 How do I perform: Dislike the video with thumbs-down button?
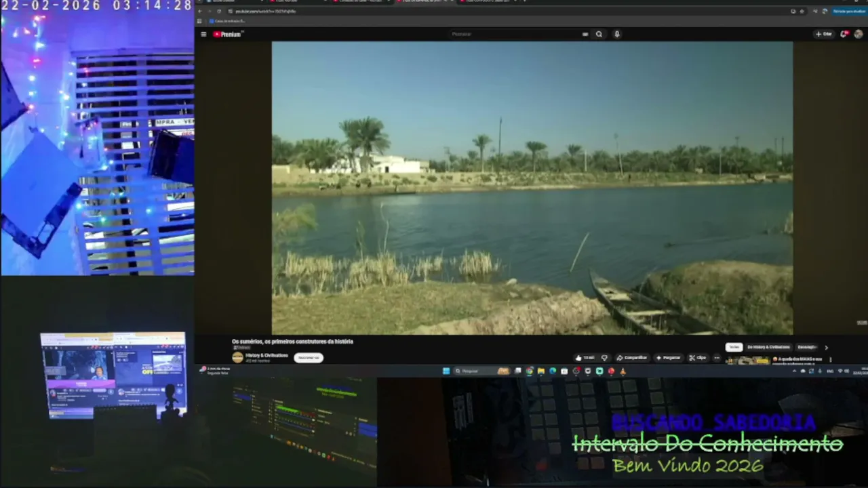[x=604, y=358]
